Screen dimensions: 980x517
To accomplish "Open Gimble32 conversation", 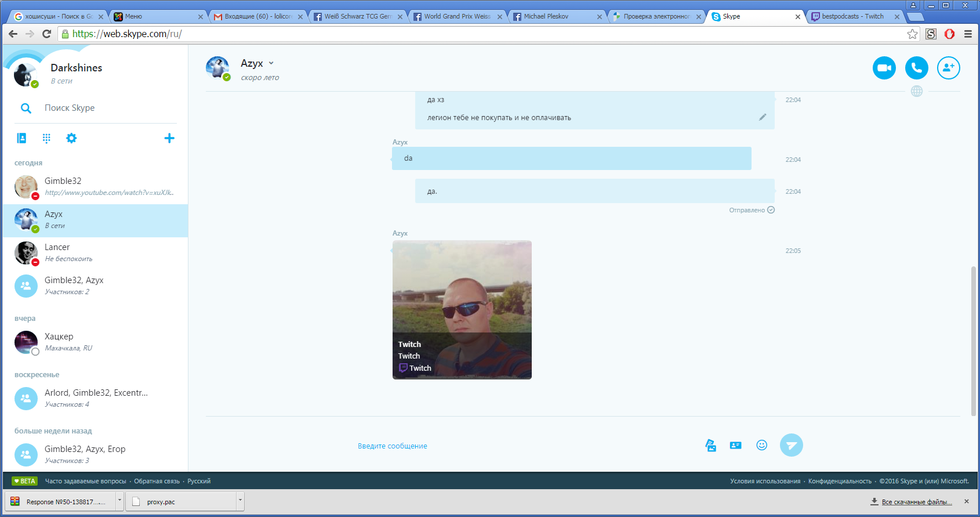I will click(95, 187).
